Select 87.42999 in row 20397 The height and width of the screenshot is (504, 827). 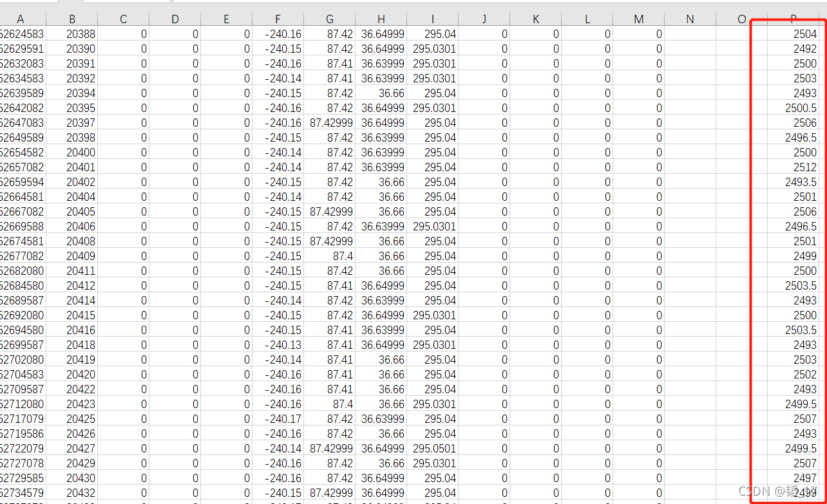tap(329, 122)
